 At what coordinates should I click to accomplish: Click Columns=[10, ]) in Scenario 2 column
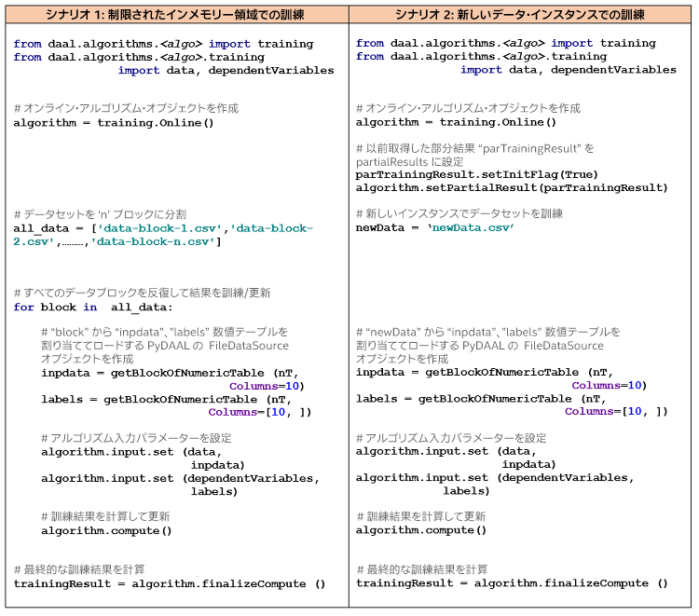coord(615,411)
